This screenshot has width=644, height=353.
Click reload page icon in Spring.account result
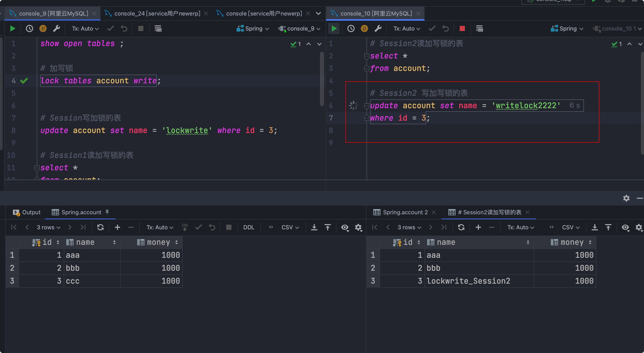(x=100, y=227)
